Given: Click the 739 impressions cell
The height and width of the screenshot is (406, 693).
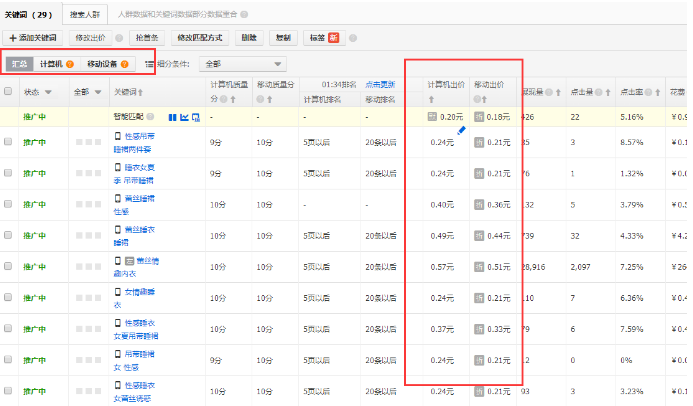Looking at the screenshot, I should pyautogui.click(x=528, y=236).
